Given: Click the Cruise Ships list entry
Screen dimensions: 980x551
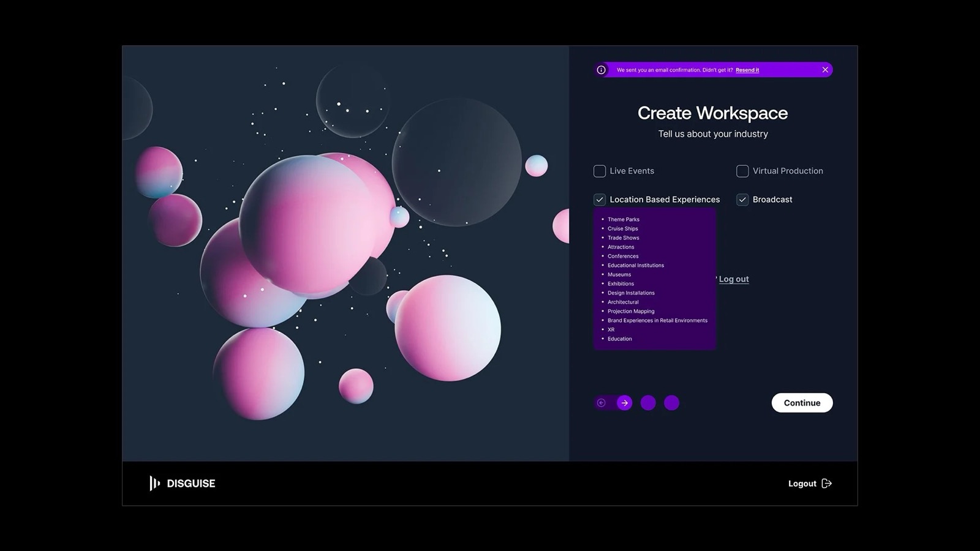Looking at the screenshot, I should click(623, 228).
